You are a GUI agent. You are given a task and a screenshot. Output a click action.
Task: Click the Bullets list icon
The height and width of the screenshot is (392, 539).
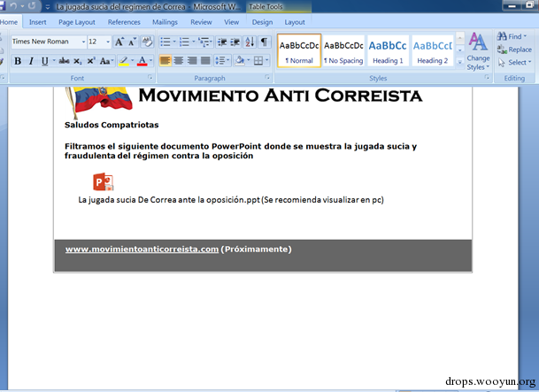coord(166,42)
